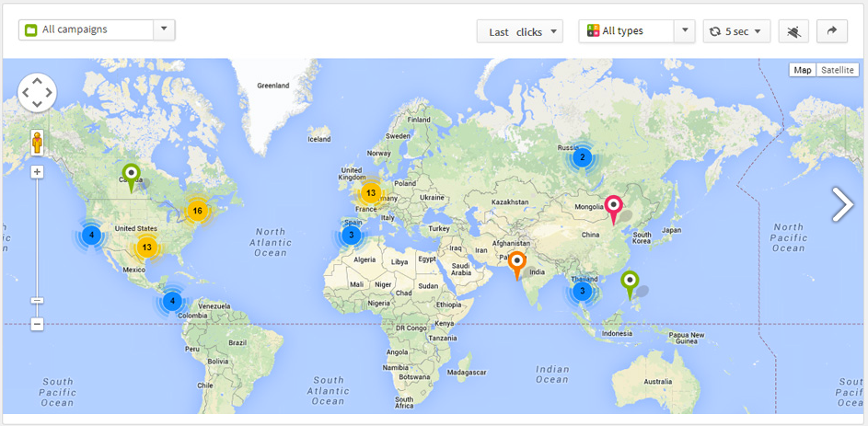Open the All campaigns dropdown arrow
Image resolution: width=868 pixels, height=426 pixels.
pos(164,29)
